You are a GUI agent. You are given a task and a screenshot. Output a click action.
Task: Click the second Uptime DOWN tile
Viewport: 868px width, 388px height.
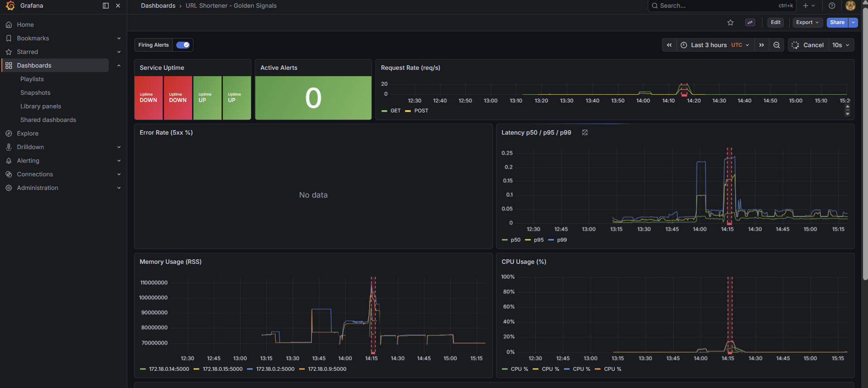click(178, 98)
